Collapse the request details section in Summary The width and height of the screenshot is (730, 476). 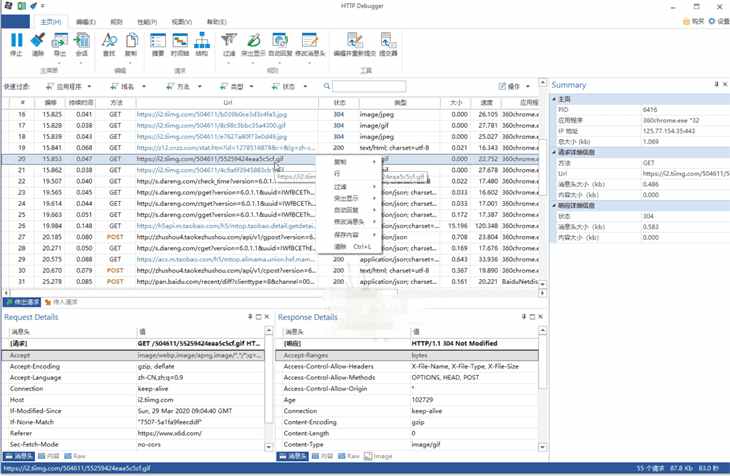pos(554,152)
